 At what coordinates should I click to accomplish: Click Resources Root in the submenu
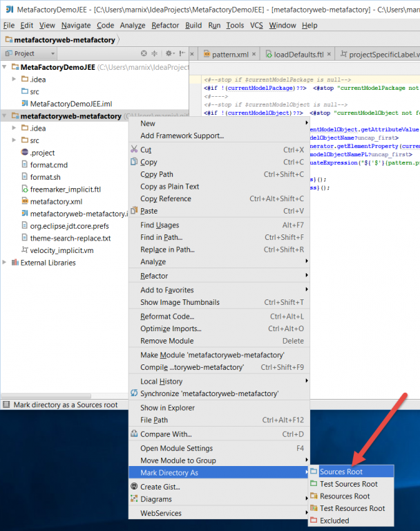[345, 496]
